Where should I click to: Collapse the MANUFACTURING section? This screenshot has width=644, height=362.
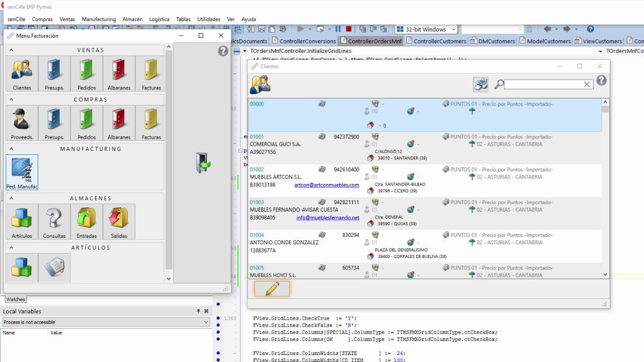click(11, 149)
